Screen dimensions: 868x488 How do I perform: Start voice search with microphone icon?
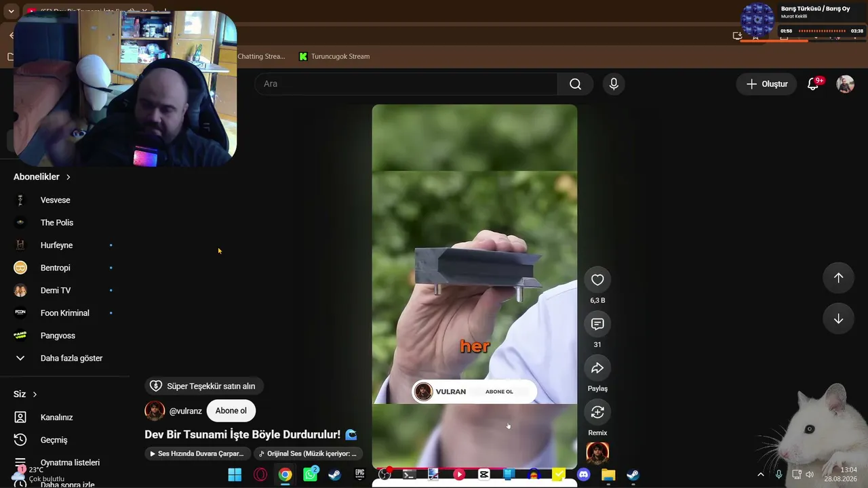click(614, 84)
